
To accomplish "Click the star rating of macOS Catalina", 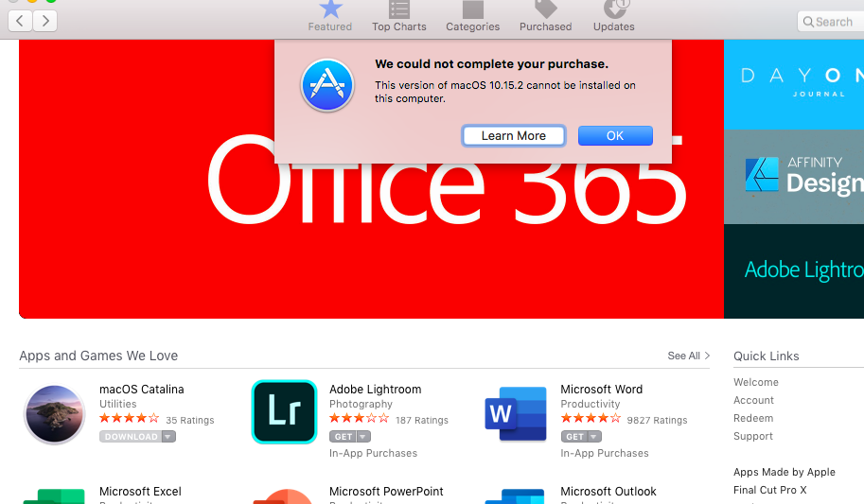I will pos(130,419).
